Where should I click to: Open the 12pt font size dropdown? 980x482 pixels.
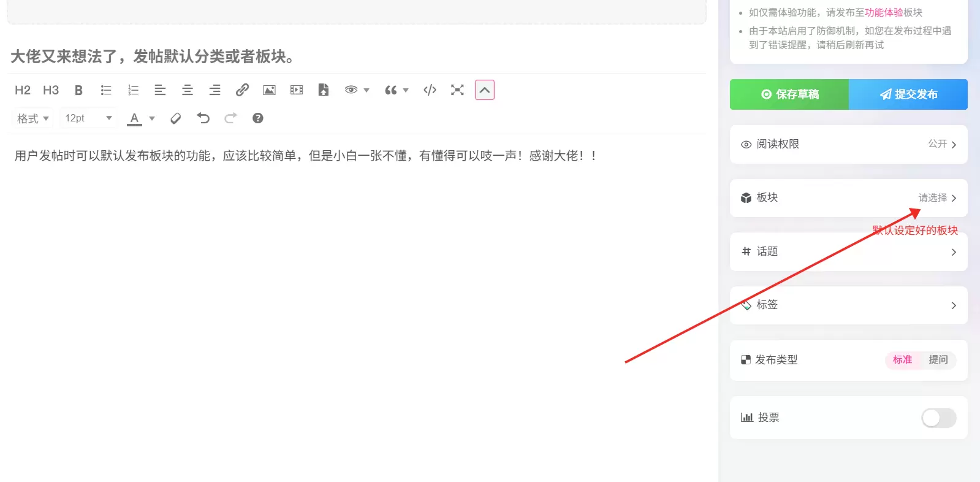[88, 118]
